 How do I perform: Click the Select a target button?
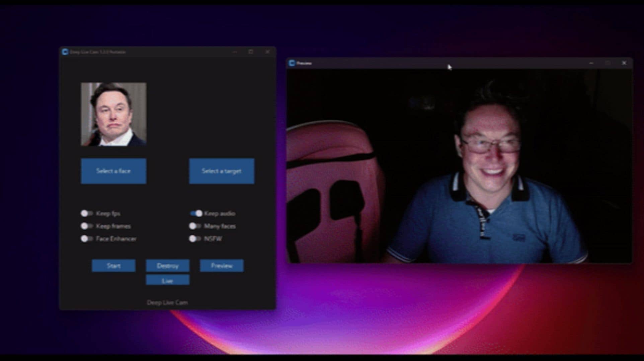tap(222, 171)
